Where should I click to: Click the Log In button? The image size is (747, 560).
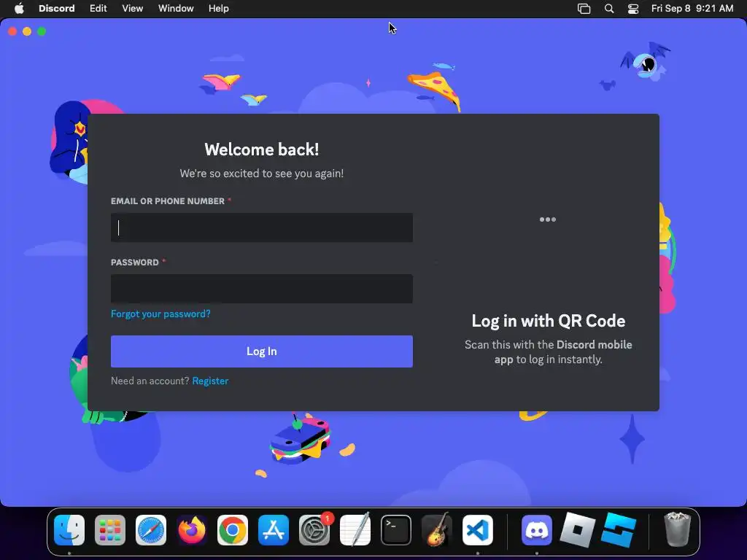pos(262,351)
